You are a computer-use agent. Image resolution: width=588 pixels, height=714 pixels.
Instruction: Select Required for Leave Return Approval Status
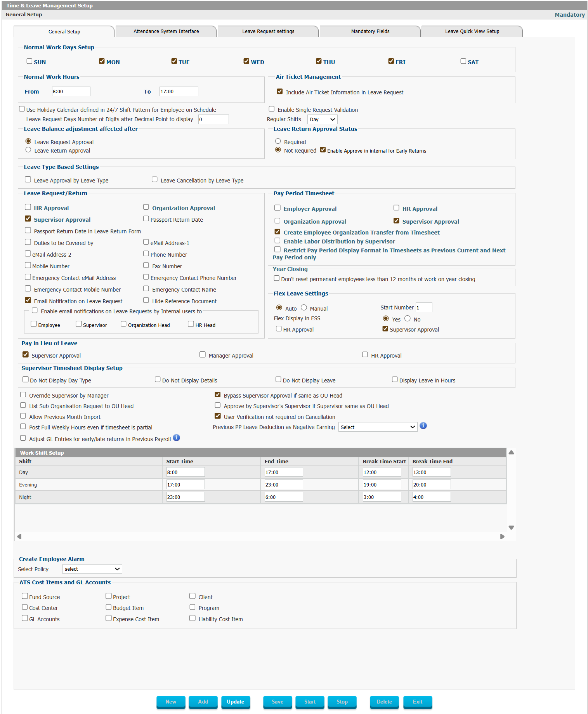pyautogui.click(x=278, y=141)
